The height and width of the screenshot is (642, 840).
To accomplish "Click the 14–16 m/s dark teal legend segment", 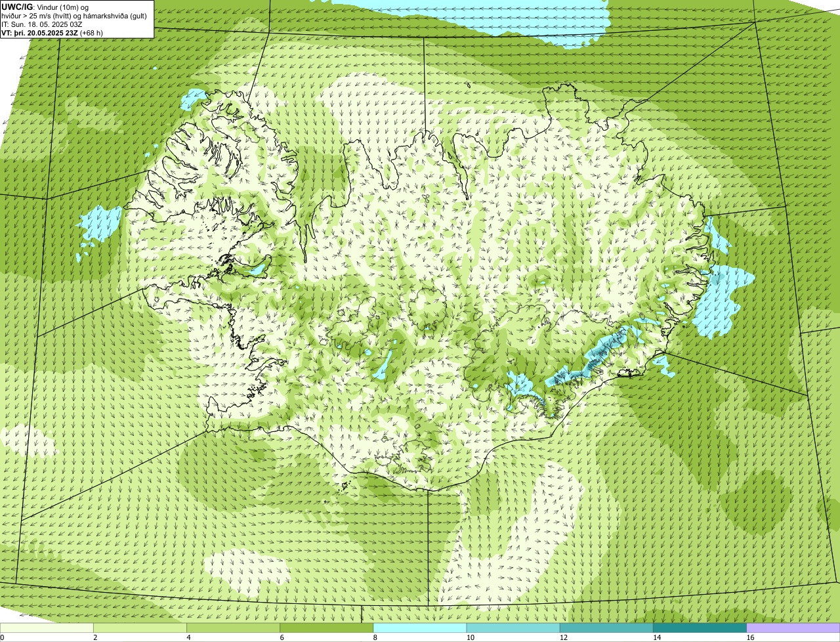I will point(700,628).
